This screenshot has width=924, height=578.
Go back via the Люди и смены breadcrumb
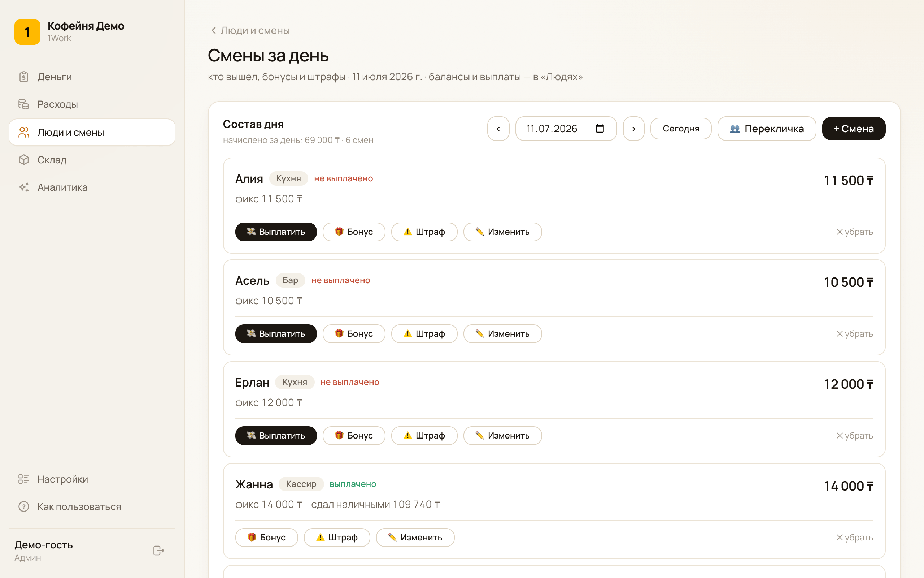coord(250,31)
